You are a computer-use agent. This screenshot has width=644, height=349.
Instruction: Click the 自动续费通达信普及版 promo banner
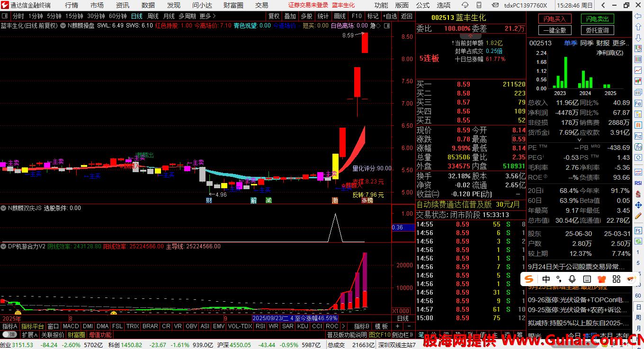pyautogui.click(x=454, y=205)
